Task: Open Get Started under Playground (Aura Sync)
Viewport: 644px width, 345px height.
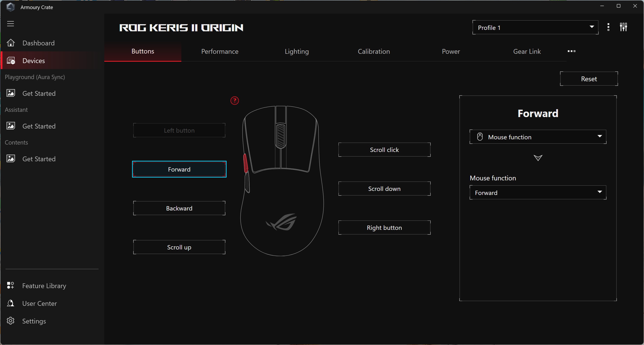Action: pyautogui.click(x=52, y=93)
